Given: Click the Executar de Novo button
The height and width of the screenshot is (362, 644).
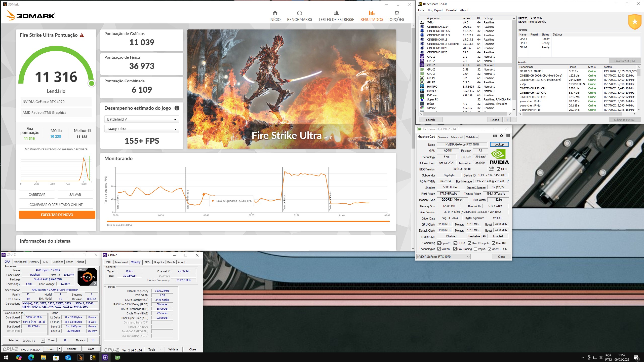Looking at the screenshot, I should click(57, 215).
